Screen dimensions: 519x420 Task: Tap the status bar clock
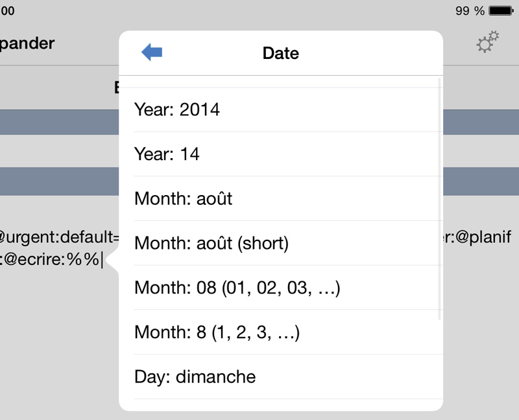pos(7,10)
